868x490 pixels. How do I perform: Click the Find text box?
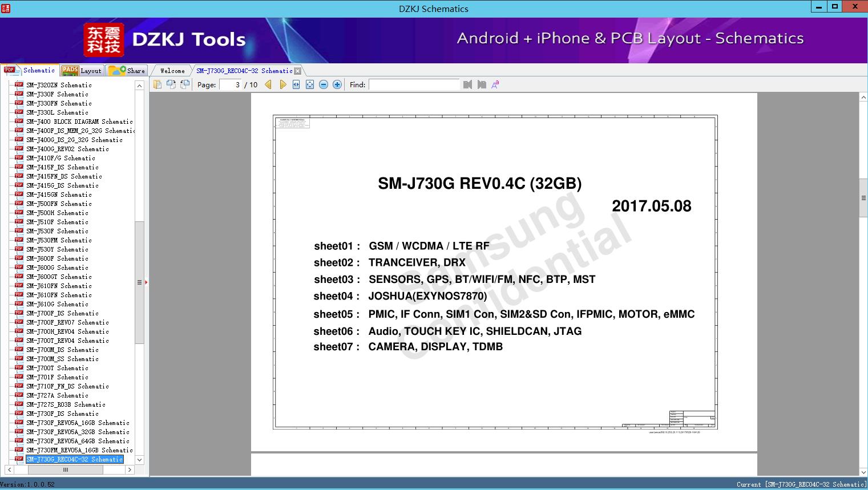tap(414, 84)
